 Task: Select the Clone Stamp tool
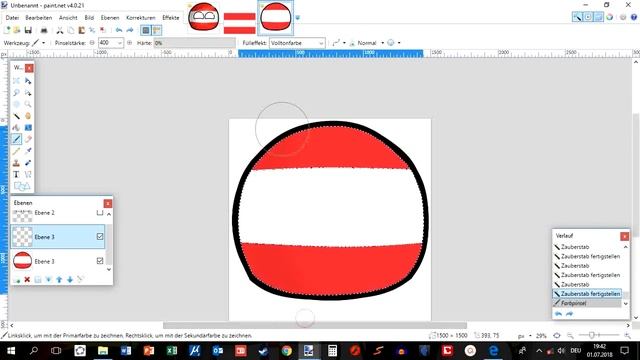(16, 163)
